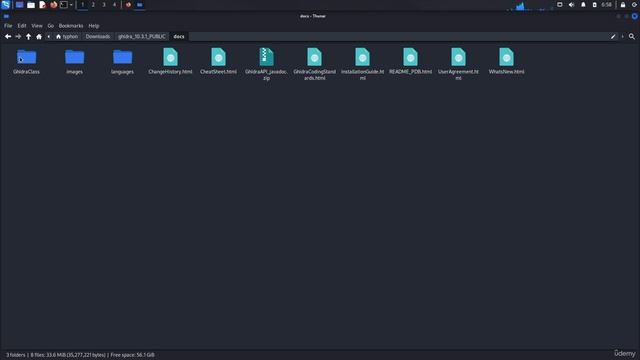Open the GhidraClass folder
Viewport: 640px width, 360px height.
27,57
